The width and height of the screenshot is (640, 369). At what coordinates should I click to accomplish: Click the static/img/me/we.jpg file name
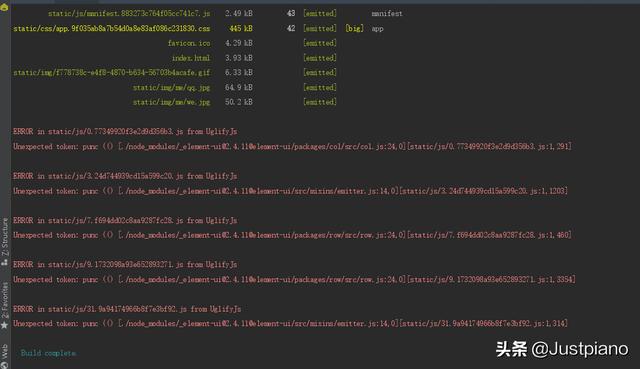[171, 102]
